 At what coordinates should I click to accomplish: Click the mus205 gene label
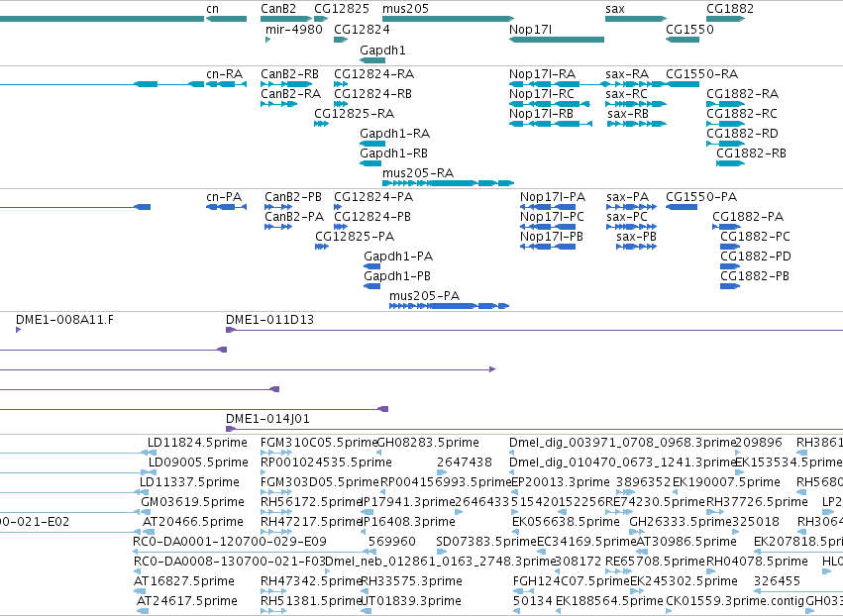click(x=405, y=9)
